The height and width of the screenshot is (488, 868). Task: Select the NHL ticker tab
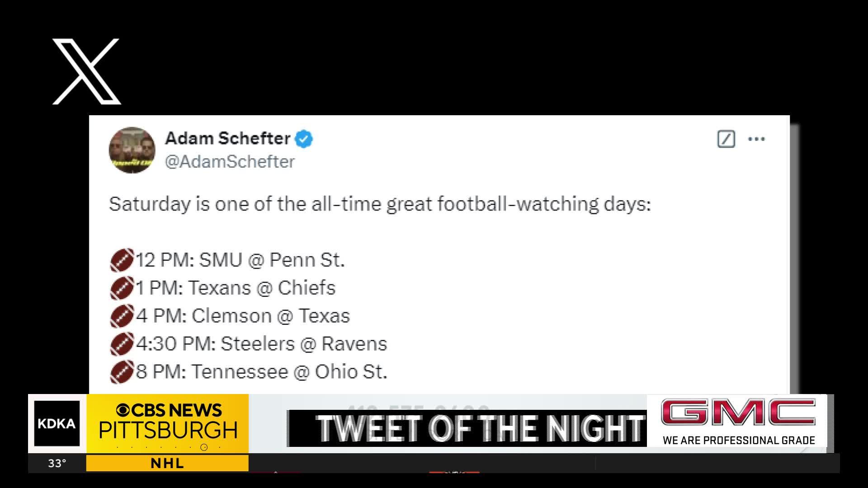(x=167, y=463)
